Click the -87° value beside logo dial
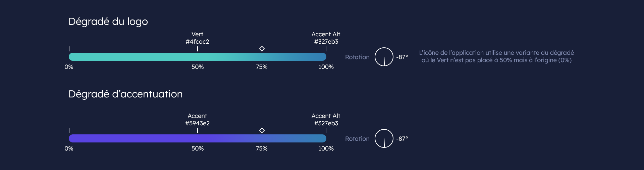 click(402, 57)
